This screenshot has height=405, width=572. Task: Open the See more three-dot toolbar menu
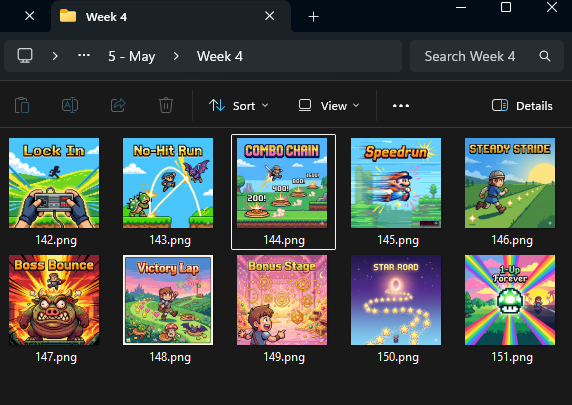tap(401, 106)
